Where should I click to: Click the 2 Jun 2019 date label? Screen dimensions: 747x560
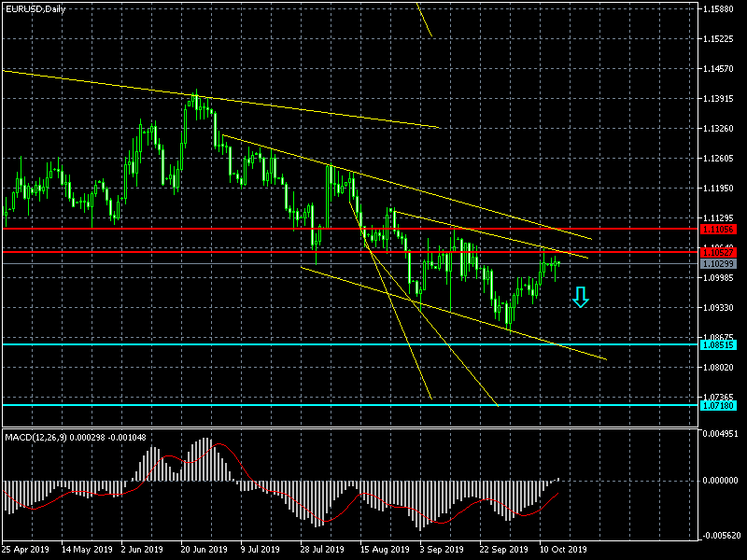pyautogui.click(x=142, y=550)
